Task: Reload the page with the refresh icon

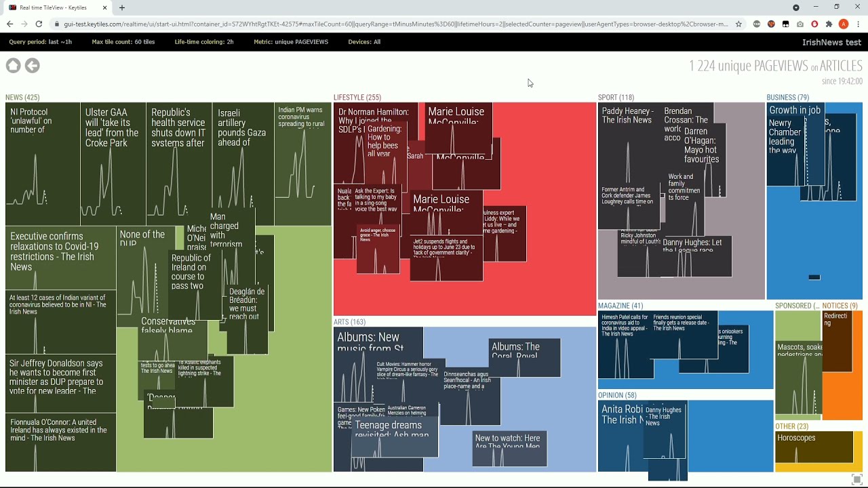Action: click(x=39, y=24)
